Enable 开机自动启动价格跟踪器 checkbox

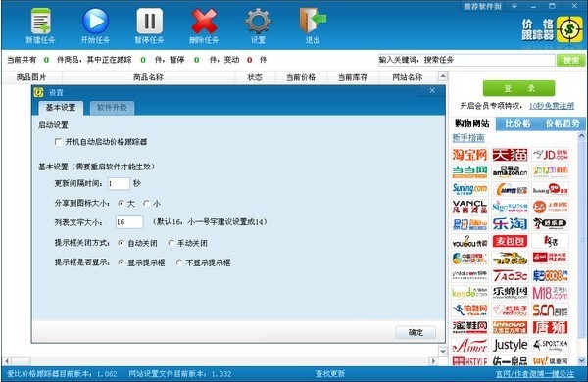point(58,142)
